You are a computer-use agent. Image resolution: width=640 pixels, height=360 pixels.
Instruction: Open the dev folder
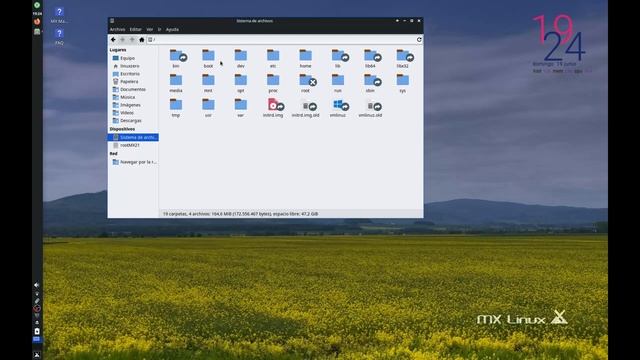(x=240, y=59)
